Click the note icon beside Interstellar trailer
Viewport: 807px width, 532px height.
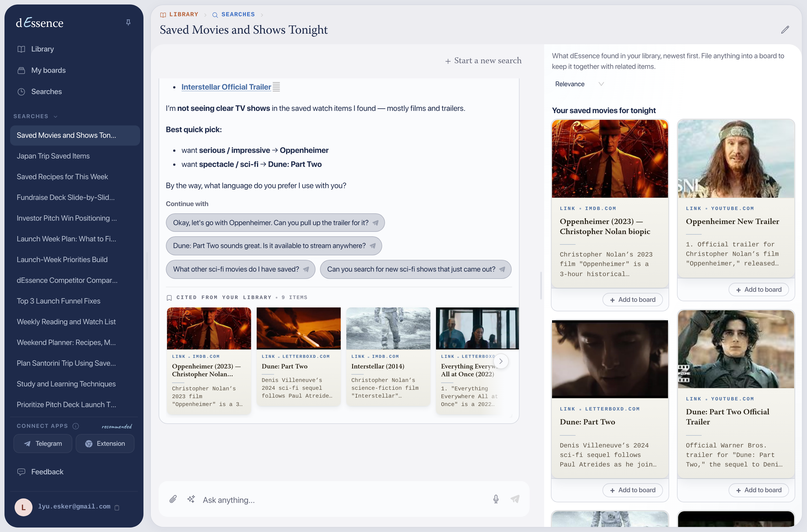click(x=276, y=87)
